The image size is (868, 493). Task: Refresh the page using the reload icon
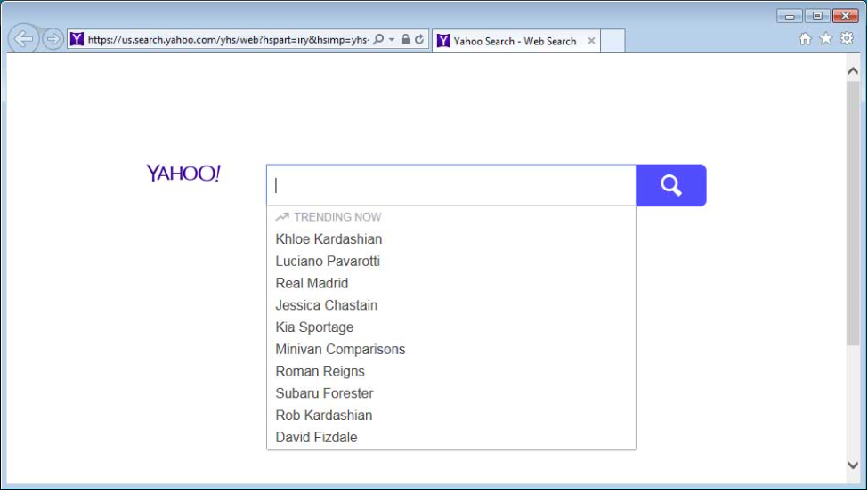pyautogui.click(x=419, y=40)
